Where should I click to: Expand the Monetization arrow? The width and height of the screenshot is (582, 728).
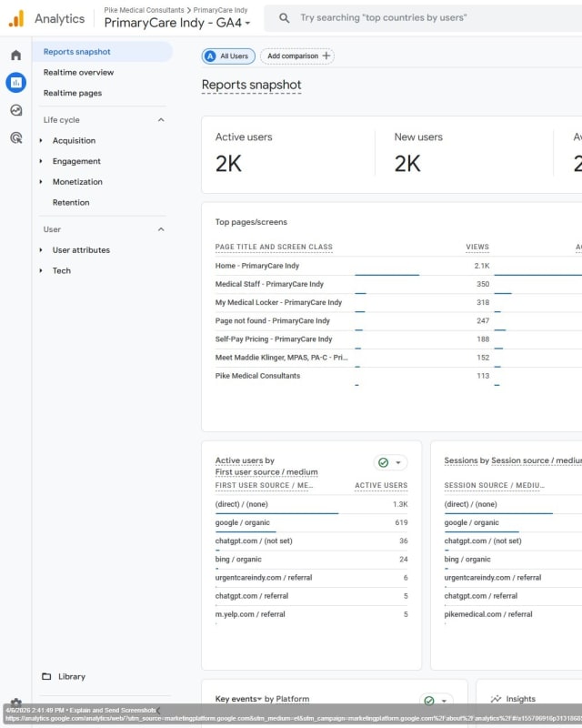click(41, 181)
